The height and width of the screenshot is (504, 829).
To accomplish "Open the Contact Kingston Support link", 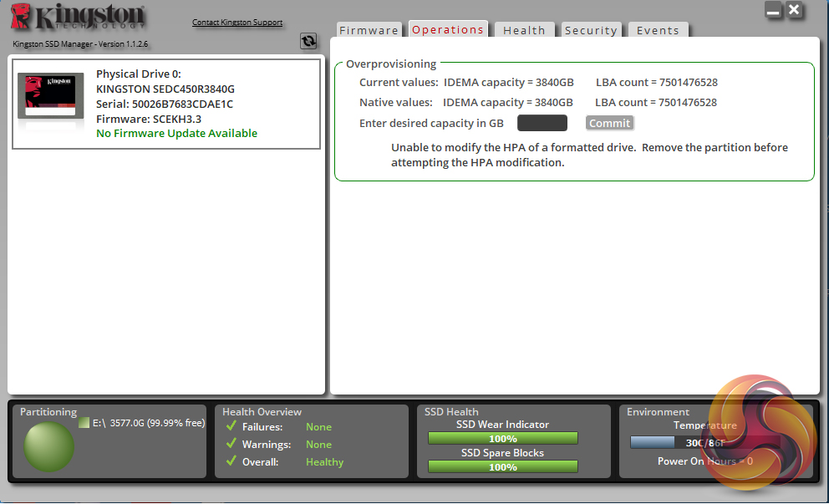I will (237, 23).
